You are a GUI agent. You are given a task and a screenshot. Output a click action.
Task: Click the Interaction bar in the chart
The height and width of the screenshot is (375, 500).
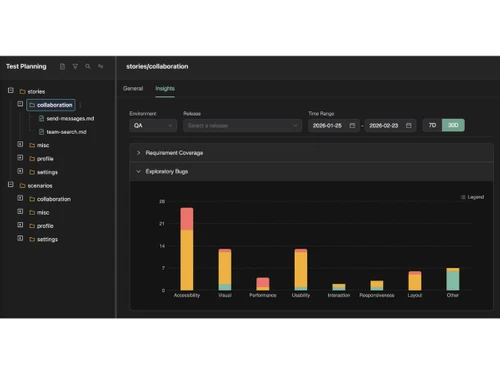click(x=339, y=287)
